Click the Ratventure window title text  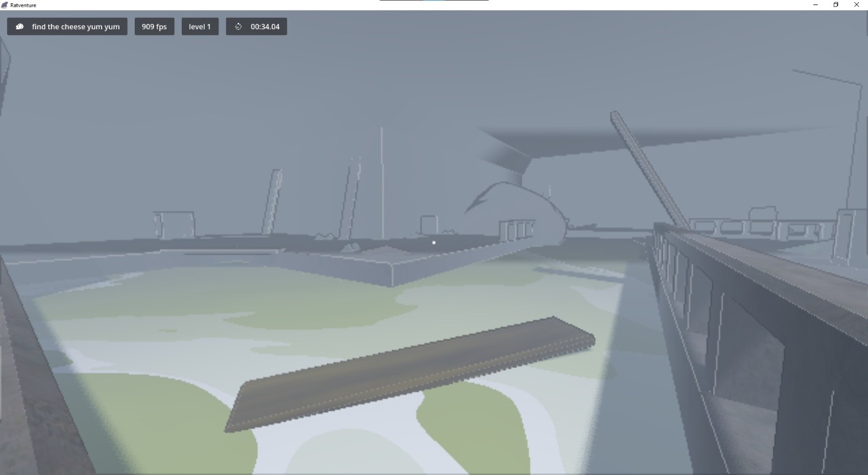(24, 5)
